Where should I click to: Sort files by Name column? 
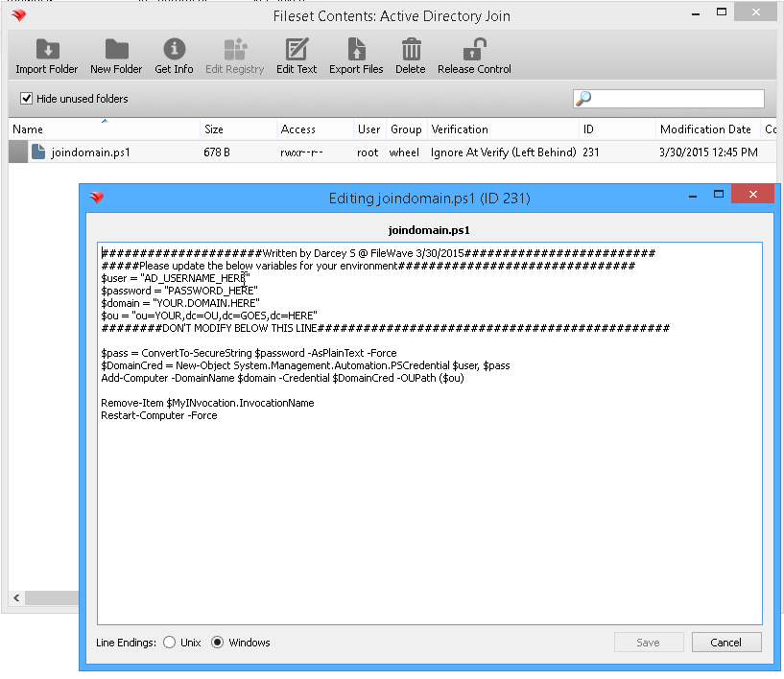pyautogui.click(x=104, y=129)
